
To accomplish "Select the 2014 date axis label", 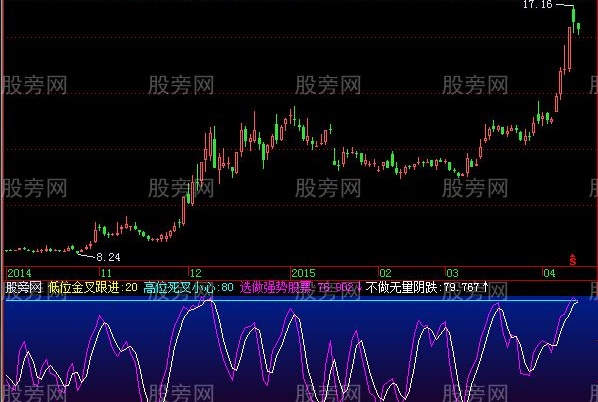I will coord(19,273).
